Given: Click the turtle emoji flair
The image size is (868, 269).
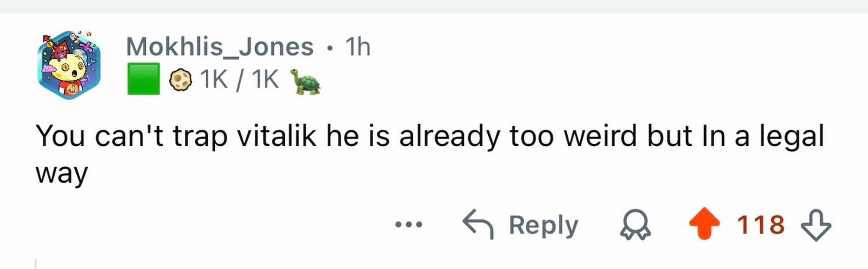Looking at the screenshot, I should tap(305, 81).
